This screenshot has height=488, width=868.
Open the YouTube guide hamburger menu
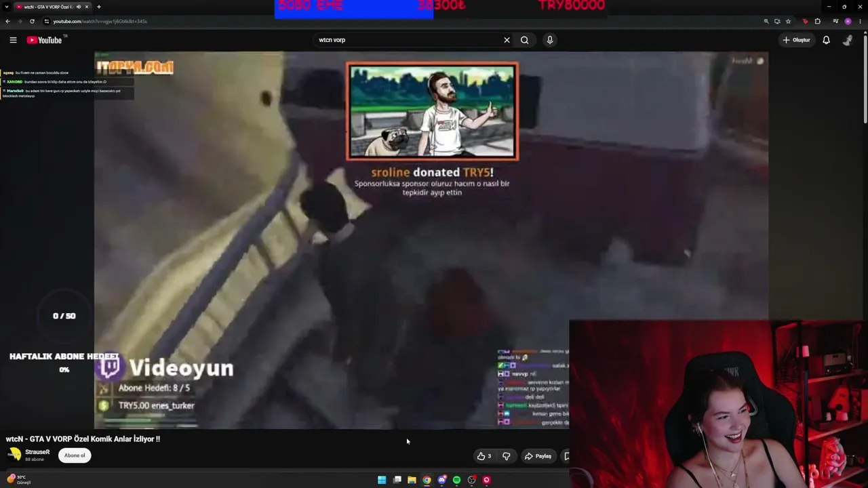[13, 40]
